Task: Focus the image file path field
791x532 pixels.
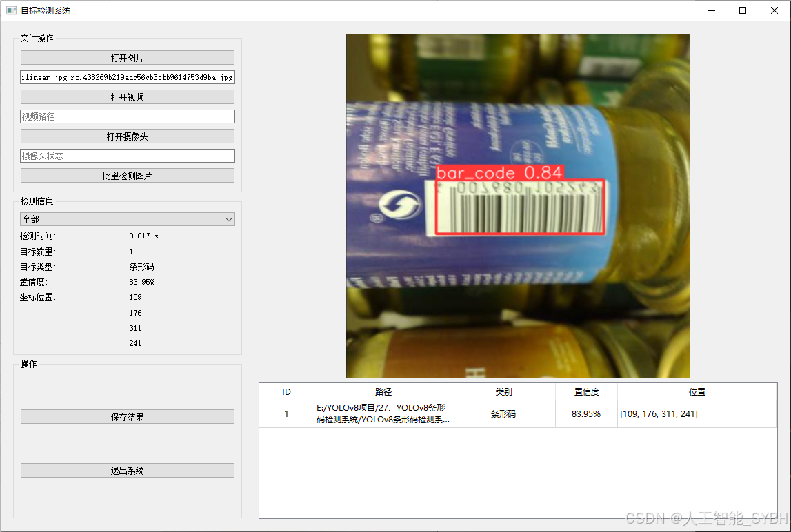Action: point(127,77)
